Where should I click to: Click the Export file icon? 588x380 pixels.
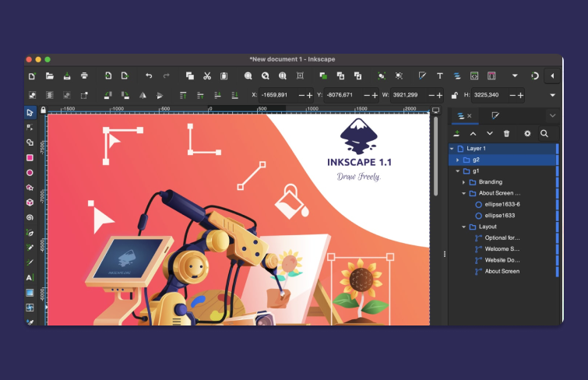click(125, 76)
